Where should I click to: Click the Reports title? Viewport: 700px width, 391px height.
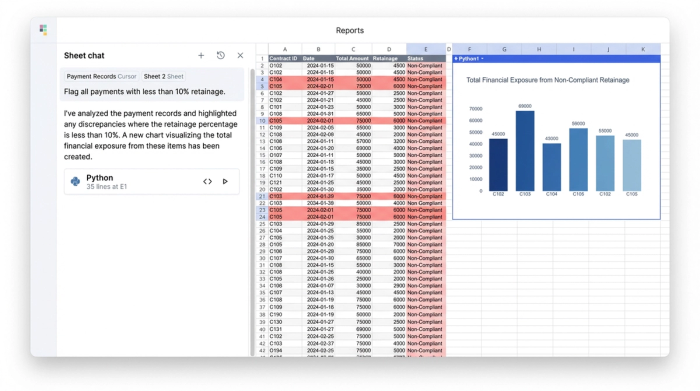pos(350,30)
